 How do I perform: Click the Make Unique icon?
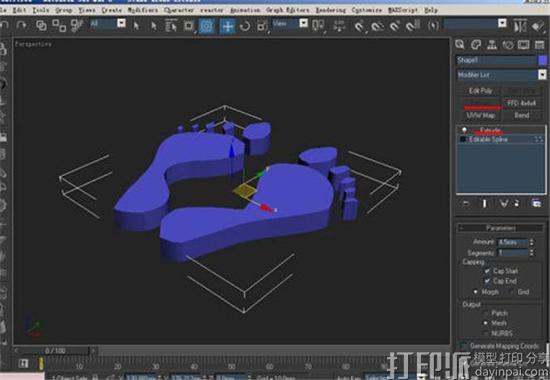point(503,204)
